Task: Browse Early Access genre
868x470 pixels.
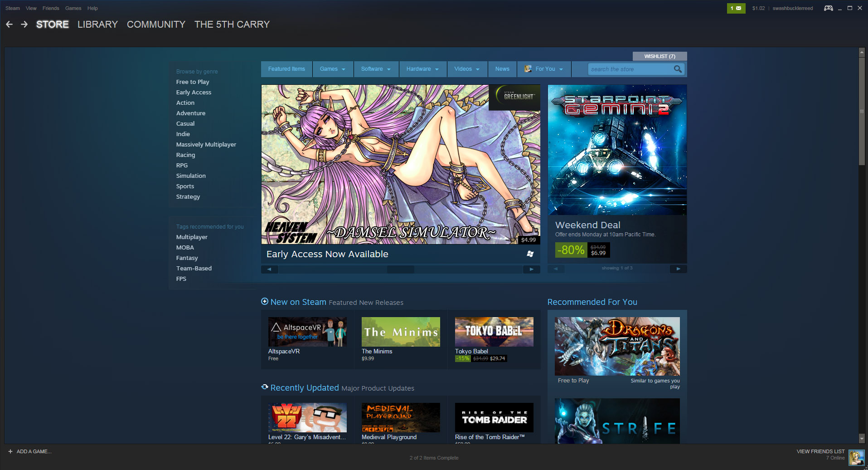Action: 194,93
